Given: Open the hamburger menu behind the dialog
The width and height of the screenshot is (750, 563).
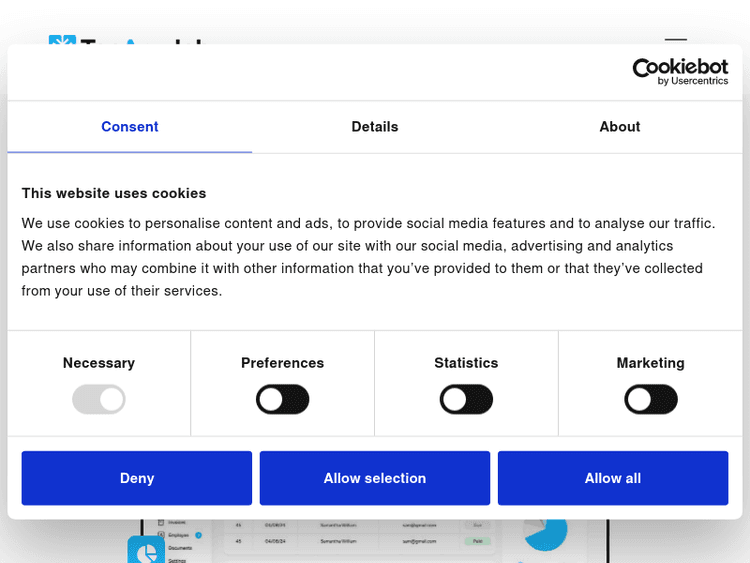Looking at the screenshot, I should coord(676,41).
